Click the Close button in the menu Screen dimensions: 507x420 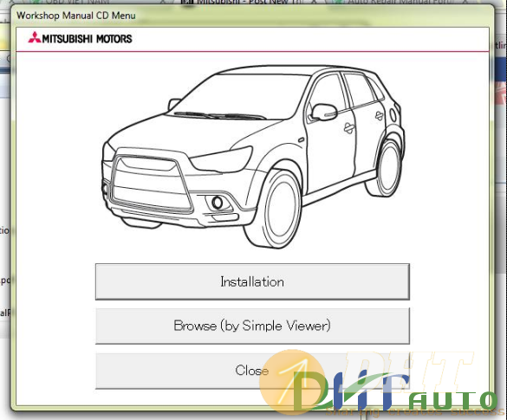pyautogui.click(x=252, y=371)
